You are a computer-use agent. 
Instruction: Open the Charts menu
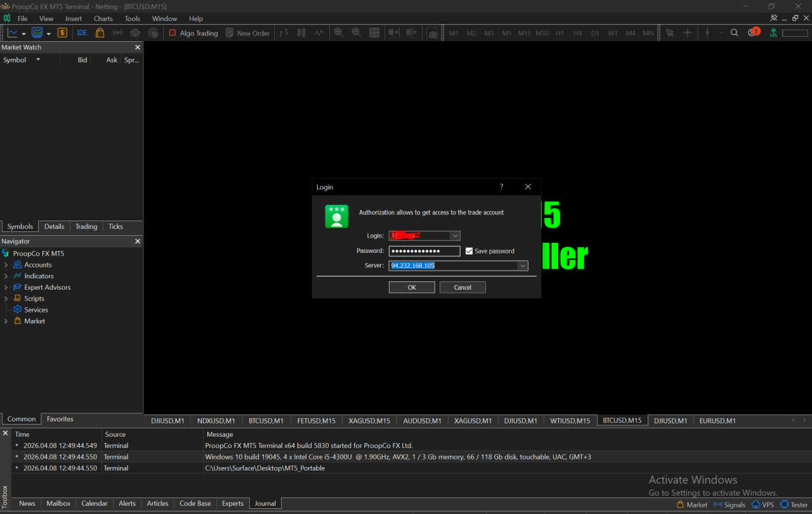tap(103, 19)
